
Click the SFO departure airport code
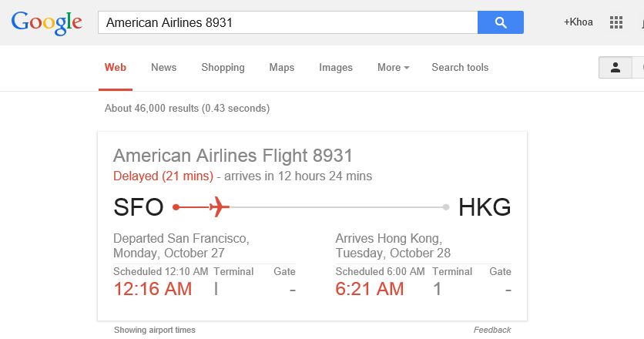click(x=139, y=207)
